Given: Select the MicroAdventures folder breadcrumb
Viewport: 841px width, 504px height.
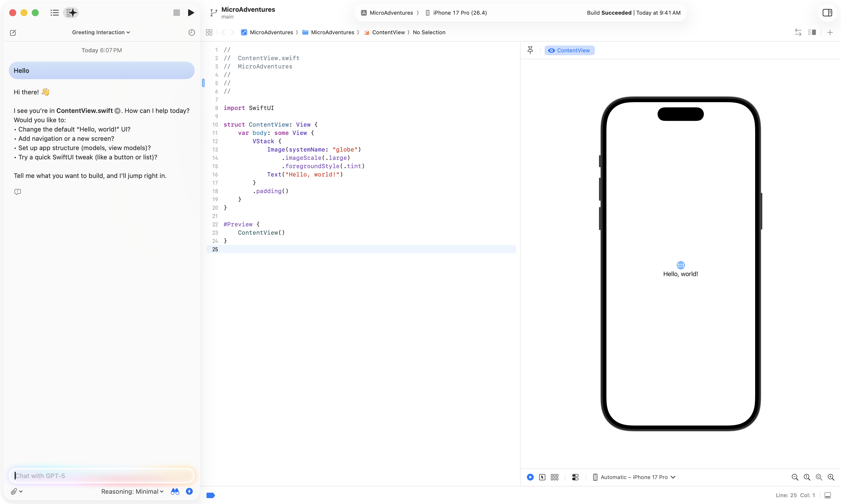Looking at the screenshot, I should point(328,32).
